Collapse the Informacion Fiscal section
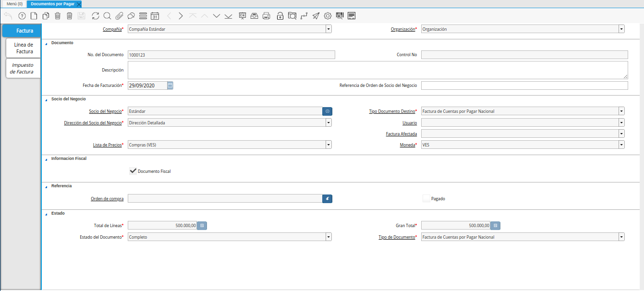 (47, 158)
